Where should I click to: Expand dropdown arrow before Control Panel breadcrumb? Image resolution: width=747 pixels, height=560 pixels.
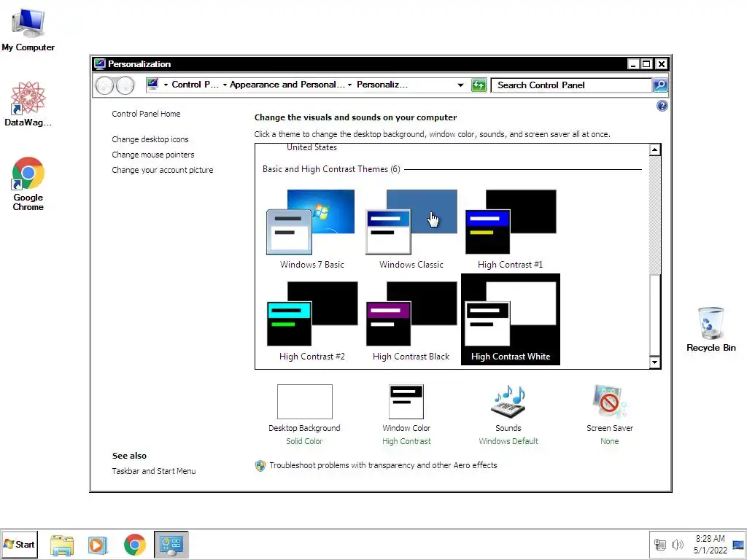166,85
